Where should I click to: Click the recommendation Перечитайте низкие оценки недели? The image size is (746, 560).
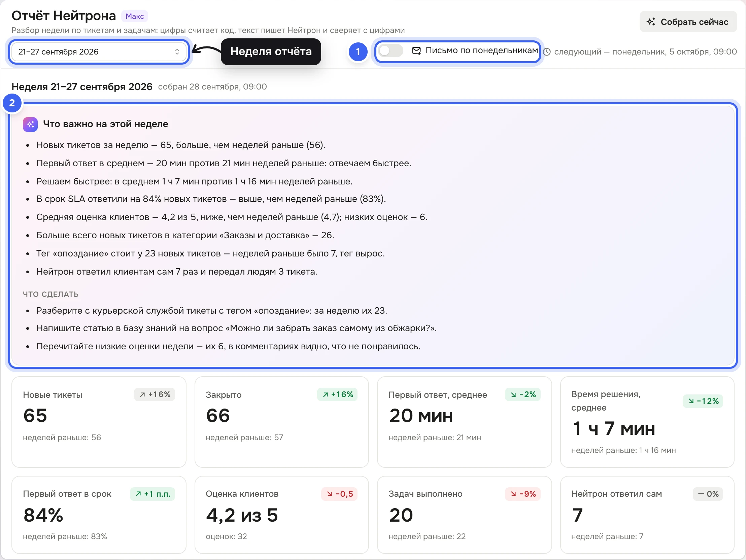point(228,347)
